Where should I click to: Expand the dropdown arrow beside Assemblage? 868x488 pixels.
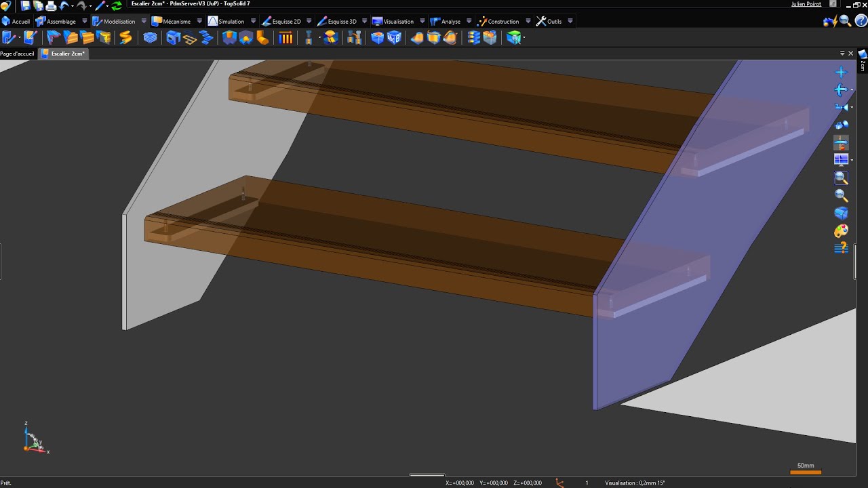coord(85,21)
